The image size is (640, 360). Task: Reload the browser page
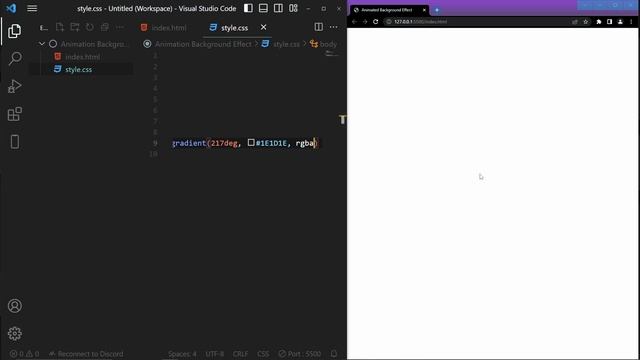376,22
